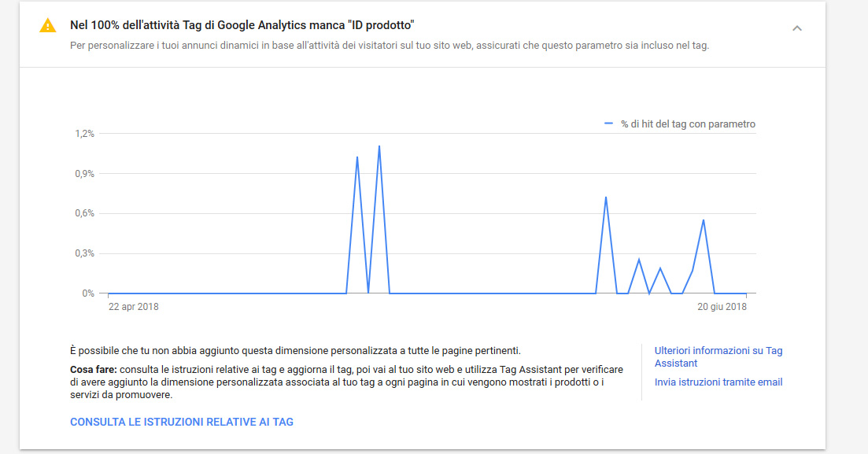868x454 pixels.
Task: Select the 22 apr 2018 date label
Action: click(134, 307)
